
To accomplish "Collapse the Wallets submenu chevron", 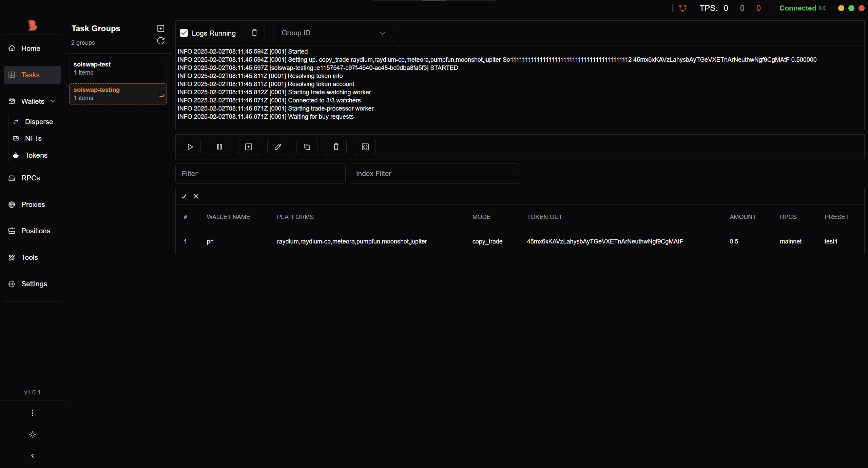I will 53,101.
